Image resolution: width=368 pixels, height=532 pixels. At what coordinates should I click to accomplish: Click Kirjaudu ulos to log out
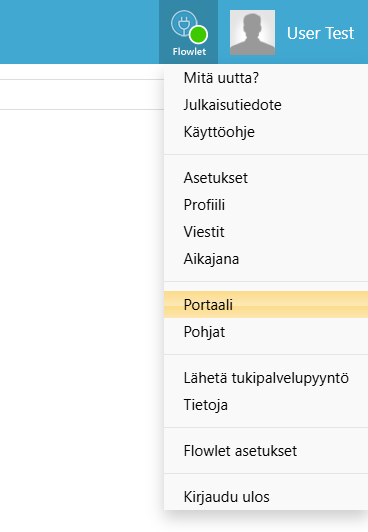266,497
